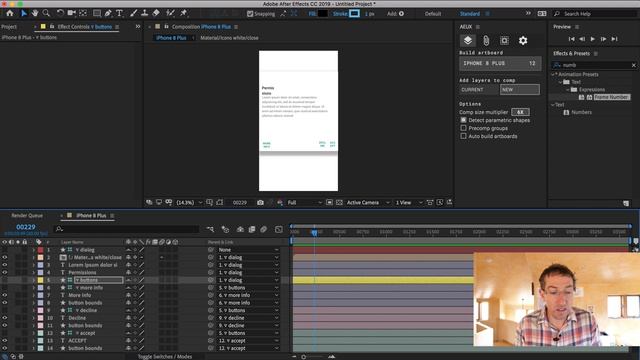Play the preview
The width and height of the screenshot is (640, 360).
click(593, 39)
